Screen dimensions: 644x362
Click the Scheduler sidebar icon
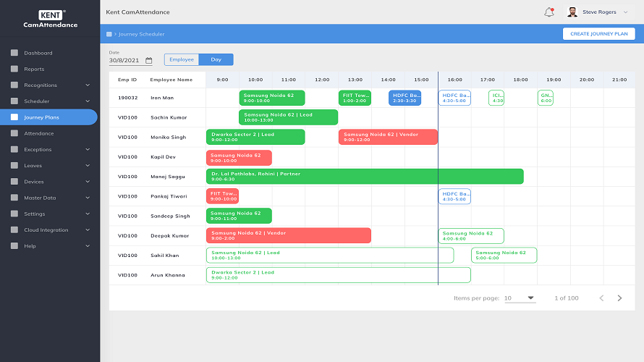(14, 101)
